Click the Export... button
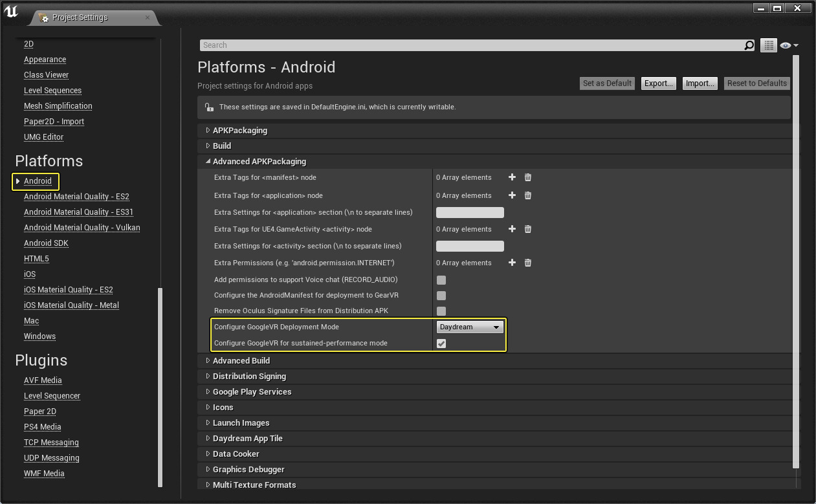This screenshot has height=504, width=816. click(659, 83)
